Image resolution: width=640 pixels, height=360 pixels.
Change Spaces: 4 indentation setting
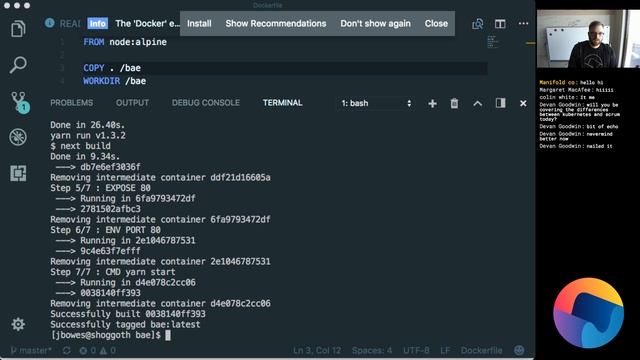coord(372,350)
